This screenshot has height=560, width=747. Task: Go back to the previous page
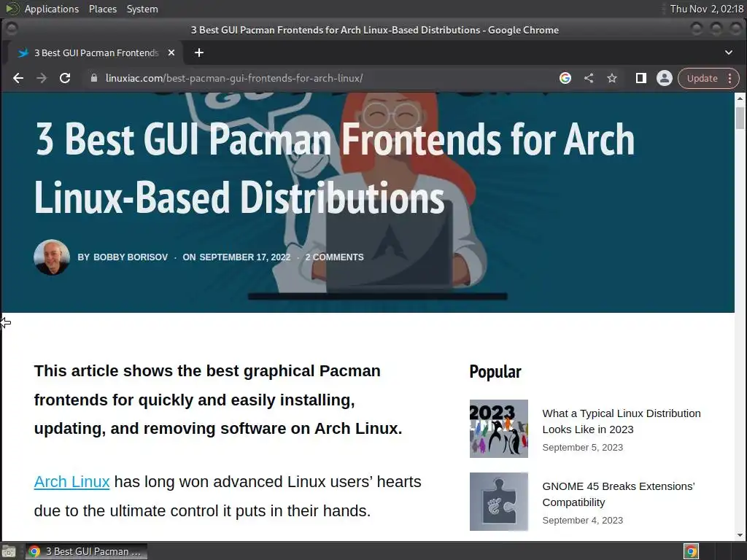coord(18,78)
